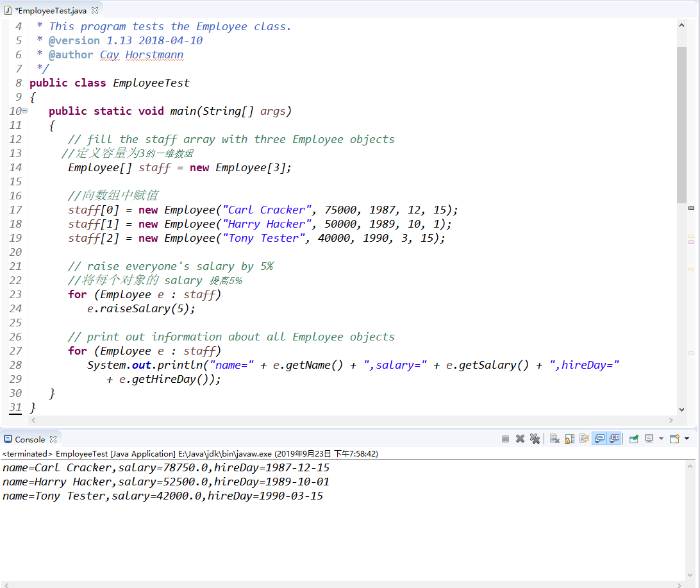Screen dimensions: 700x588
Task: Click the '@version 1.13 2018-04-10' comment line
Action: click(x=126, y=40)
